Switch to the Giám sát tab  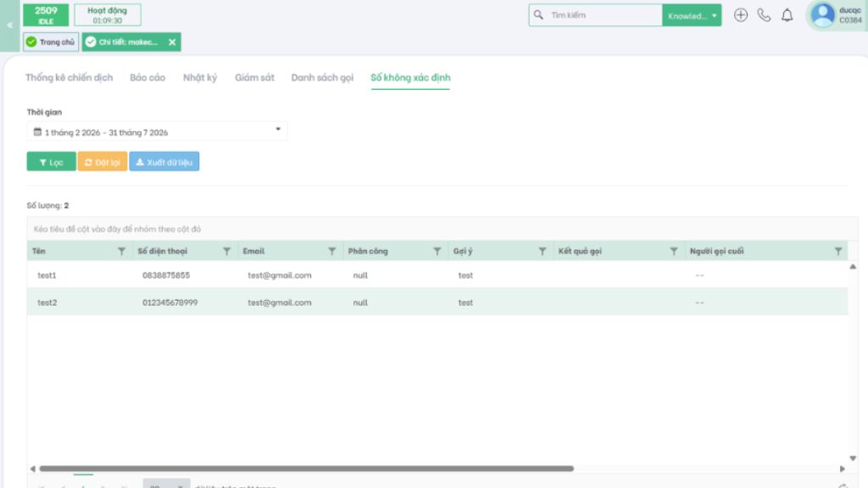[x=254, y=77]
